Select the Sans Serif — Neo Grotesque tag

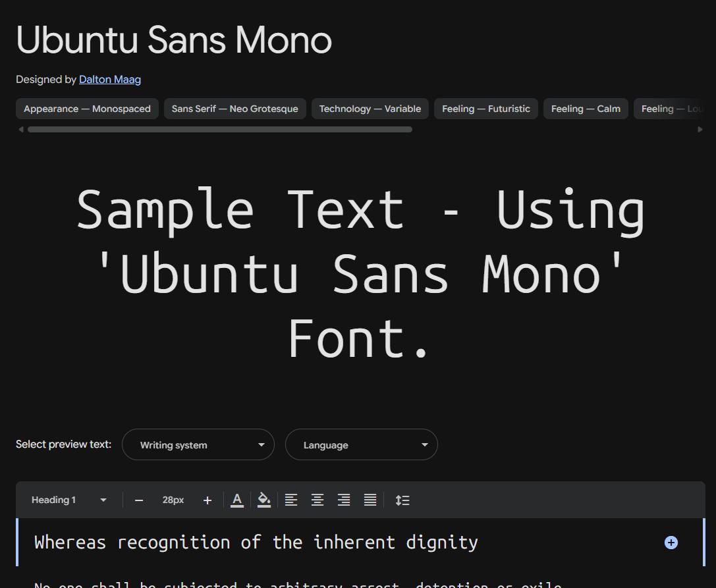[234, 109]
